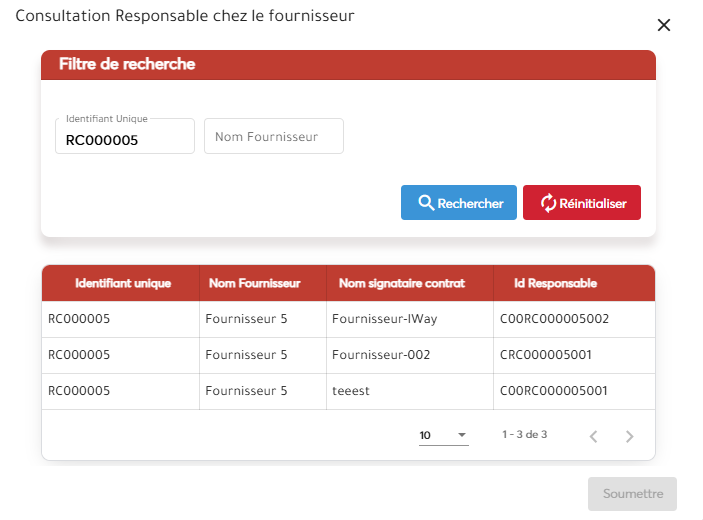Sort by Nom Fournisseur column header
The image size is (703, 520).
pos(254,283)
